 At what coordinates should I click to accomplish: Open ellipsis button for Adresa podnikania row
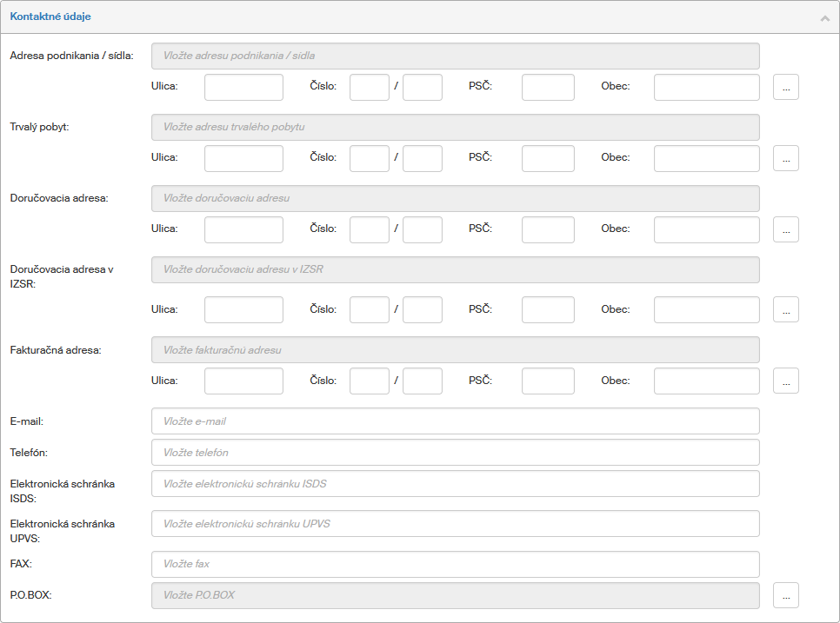tap(785, 87)
